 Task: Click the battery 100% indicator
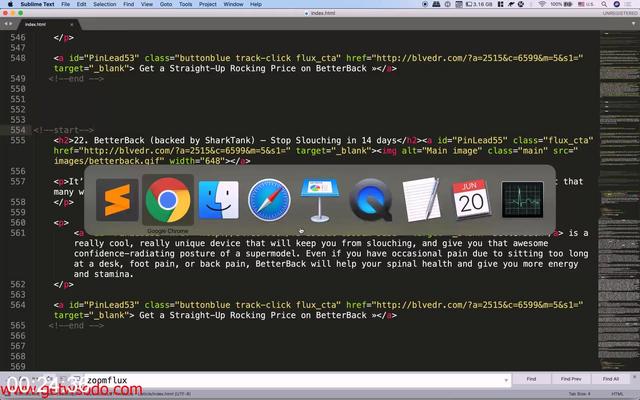coord(561,4)
